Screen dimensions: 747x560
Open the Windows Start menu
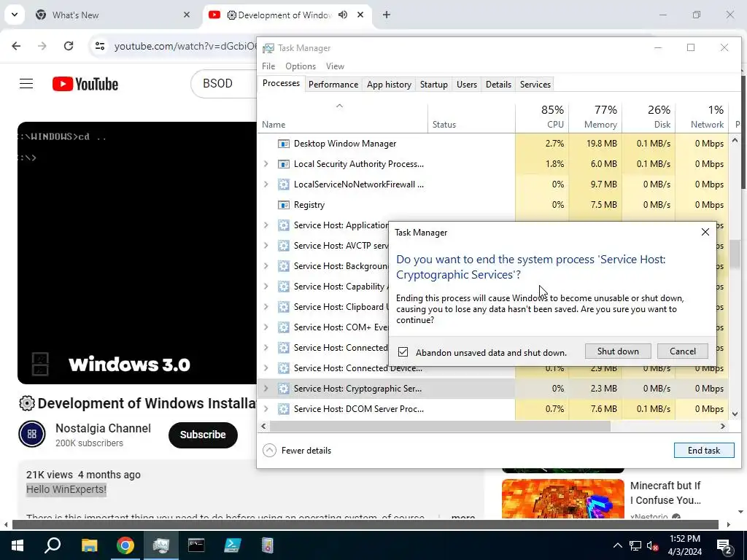pyautogui.click(x=18, y=545)
